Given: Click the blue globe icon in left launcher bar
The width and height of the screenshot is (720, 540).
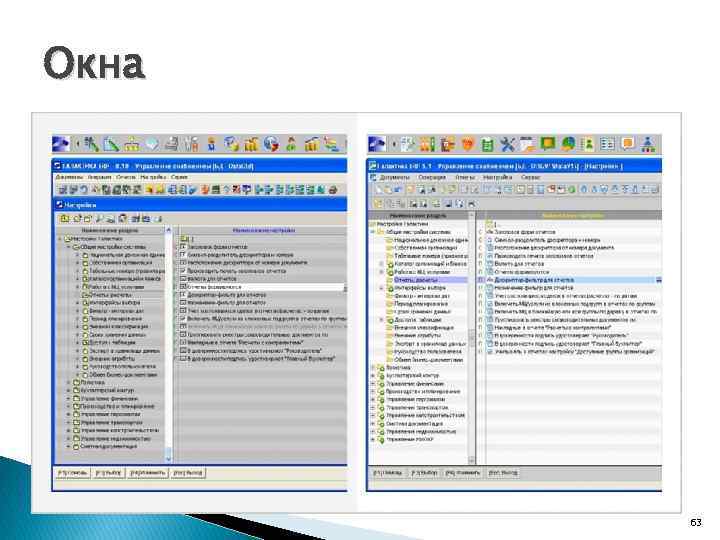Looking at the screenshot, I should click(x=271, y=144).
